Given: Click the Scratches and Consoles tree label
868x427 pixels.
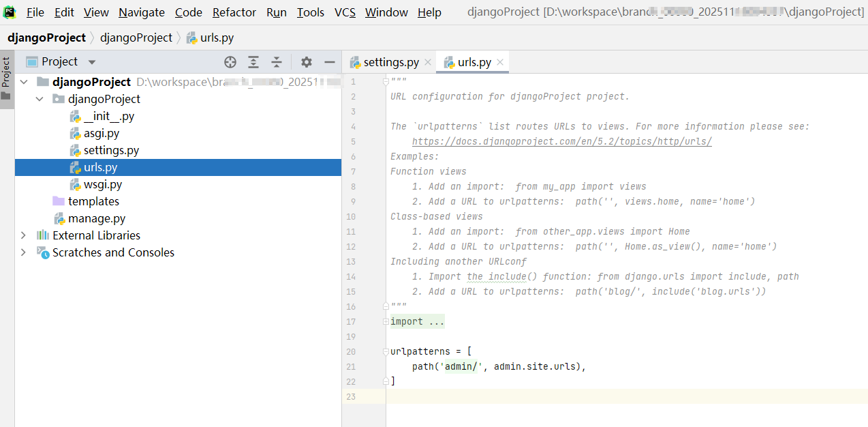Looking at the screenshot, I should [113, 252].
